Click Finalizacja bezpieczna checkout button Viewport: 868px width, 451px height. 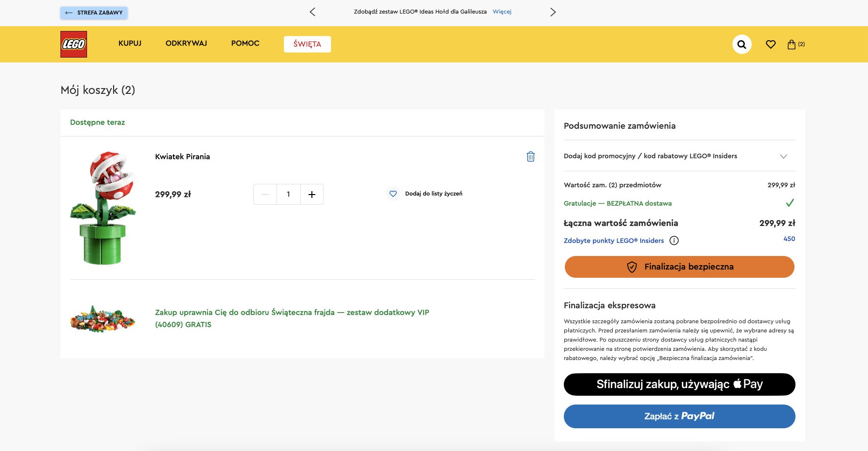coord(679,267)
